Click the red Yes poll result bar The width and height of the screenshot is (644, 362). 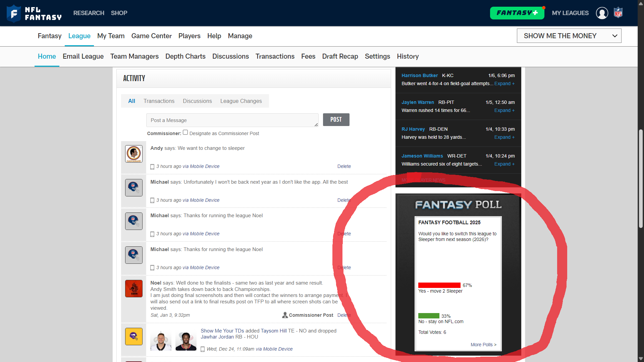439,285
